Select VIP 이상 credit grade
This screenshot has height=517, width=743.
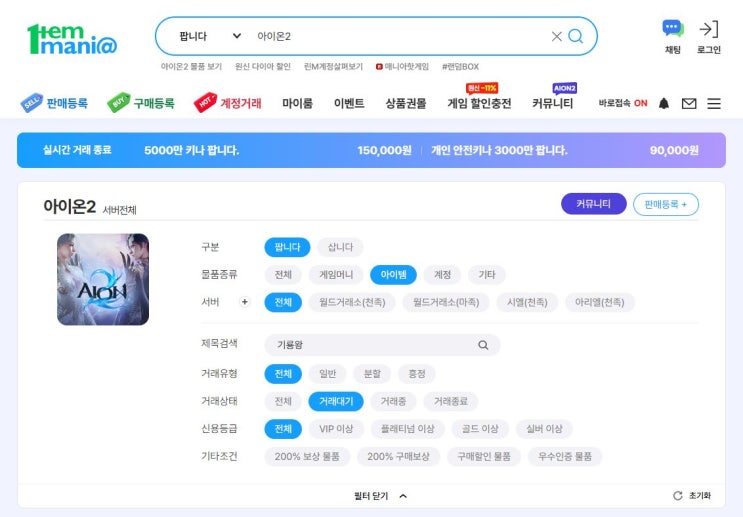click(x=336, y=429)
